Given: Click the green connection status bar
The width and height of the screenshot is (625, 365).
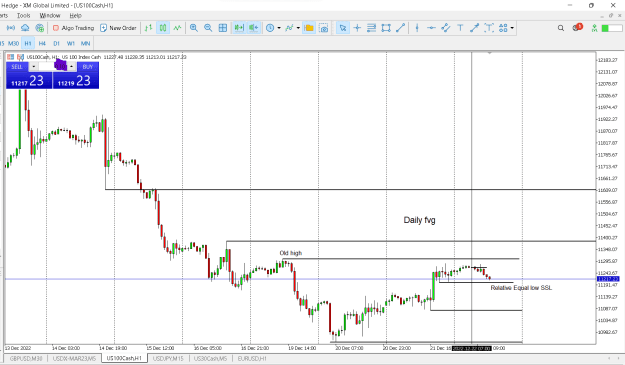Looking at the screenshot, I should coord(611,28).
